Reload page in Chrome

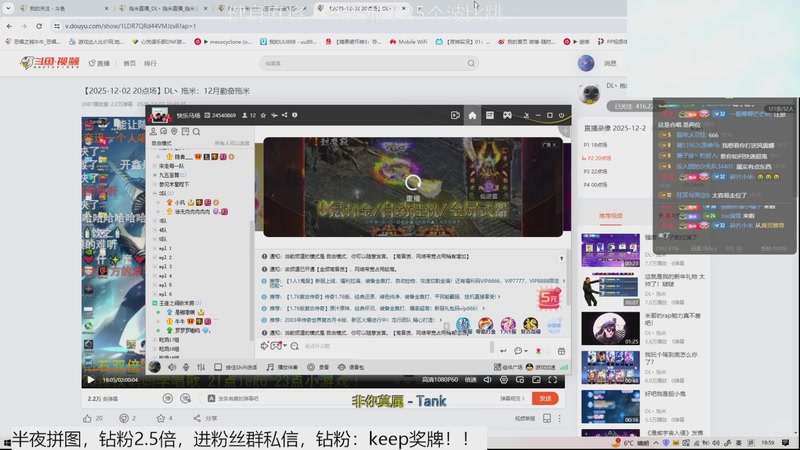pos(39,26)
